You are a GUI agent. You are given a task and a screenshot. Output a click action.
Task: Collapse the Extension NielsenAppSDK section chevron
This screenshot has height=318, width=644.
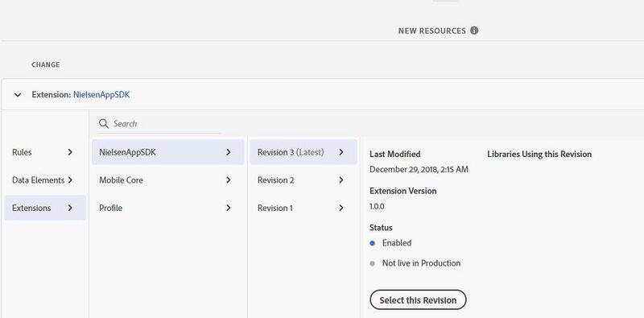18,95
